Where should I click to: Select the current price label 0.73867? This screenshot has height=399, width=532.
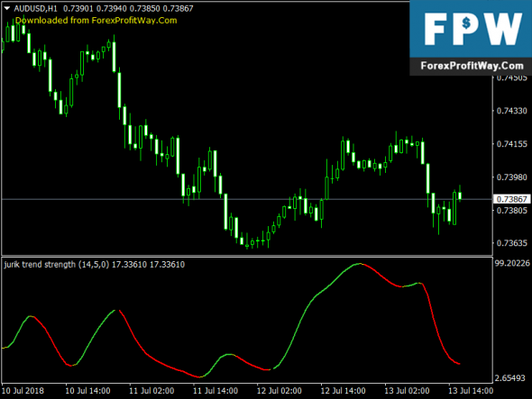click(511, 199)
